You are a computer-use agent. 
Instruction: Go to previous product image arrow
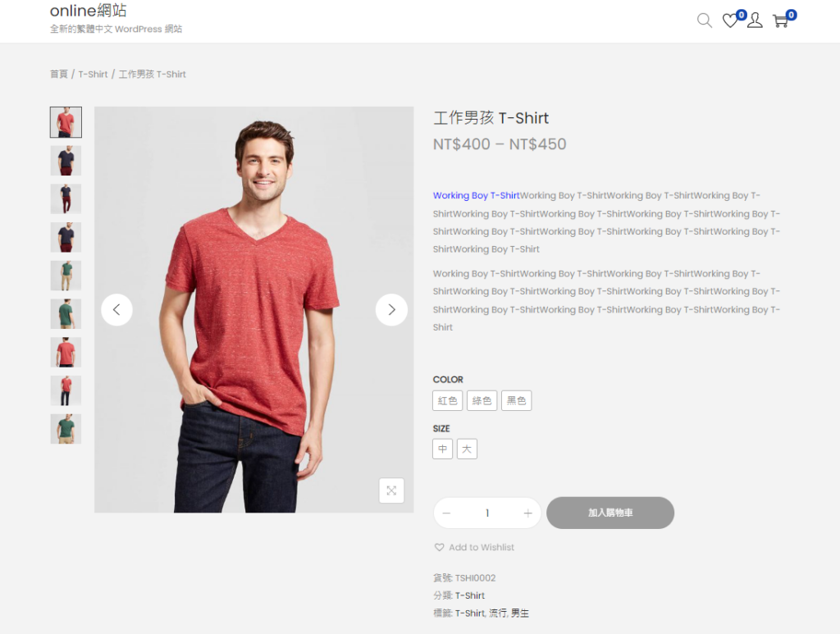(116, 310)
